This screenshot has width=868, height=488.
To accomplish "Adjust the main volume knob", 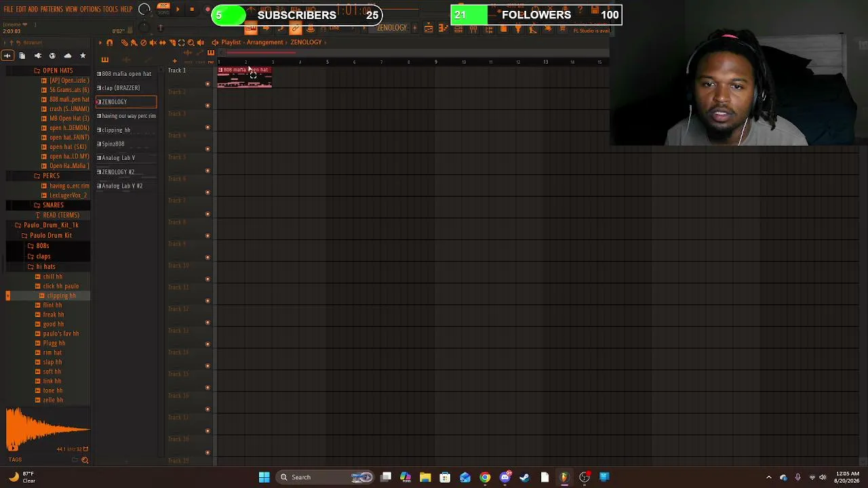I will (144, 9).
